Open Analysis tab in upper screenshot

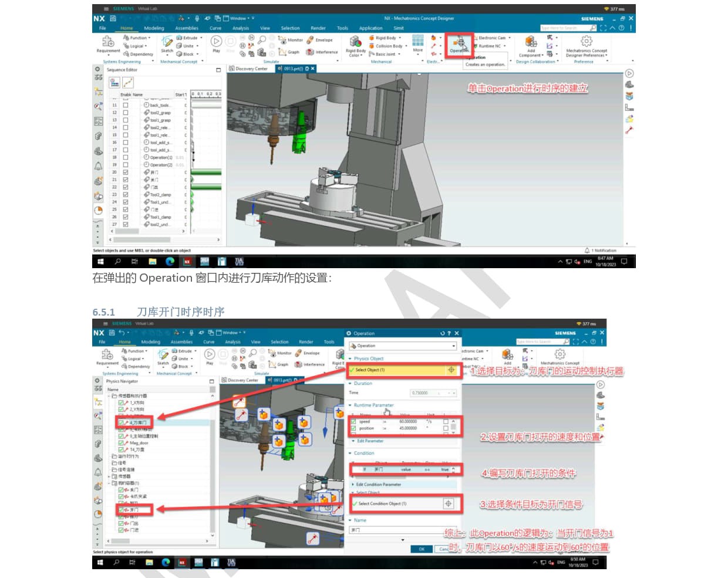pyautogui.click(x=240, y=28)
